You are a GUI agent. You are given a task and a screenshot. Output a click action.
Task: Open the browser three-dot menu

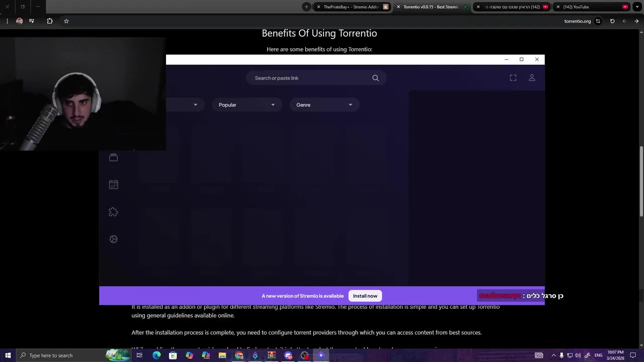click(x=7, y=21)
